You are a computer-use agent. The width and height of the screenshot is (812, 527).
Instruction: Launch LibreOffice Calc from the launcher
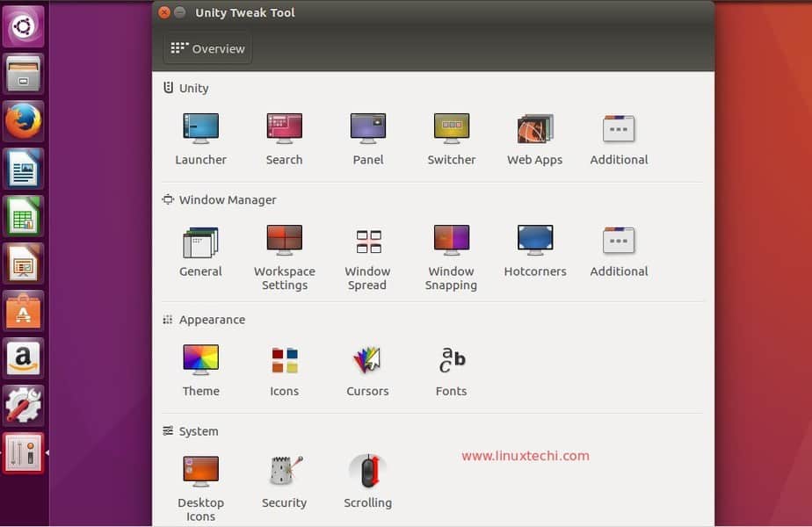click(x=24, y=216)
